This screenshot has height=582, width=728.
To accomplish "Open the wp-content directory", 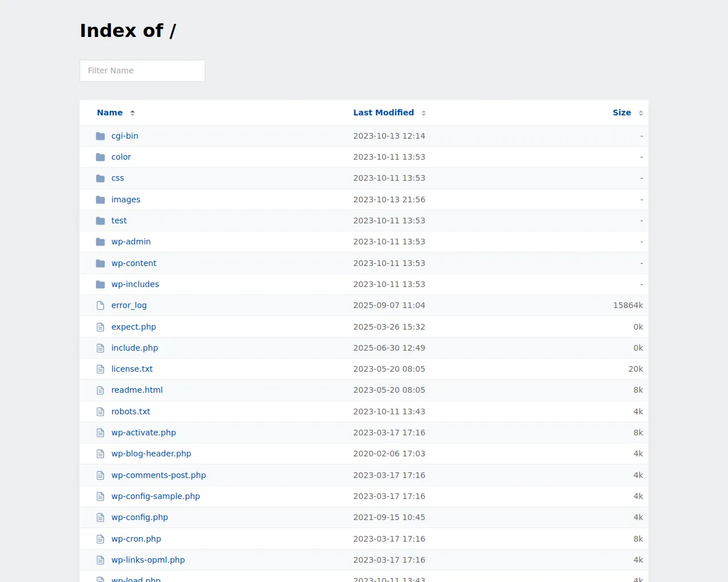I will [x=134, y=263].
